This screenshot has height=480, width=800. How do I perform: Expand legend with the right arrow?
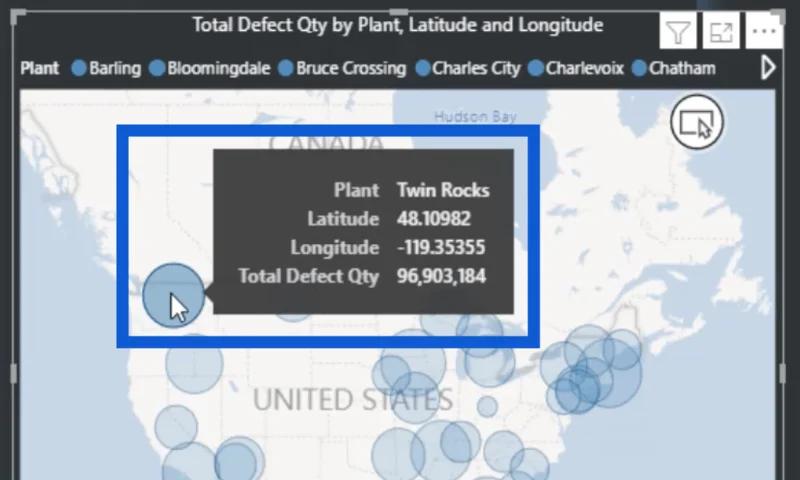[x=768, y=68]
